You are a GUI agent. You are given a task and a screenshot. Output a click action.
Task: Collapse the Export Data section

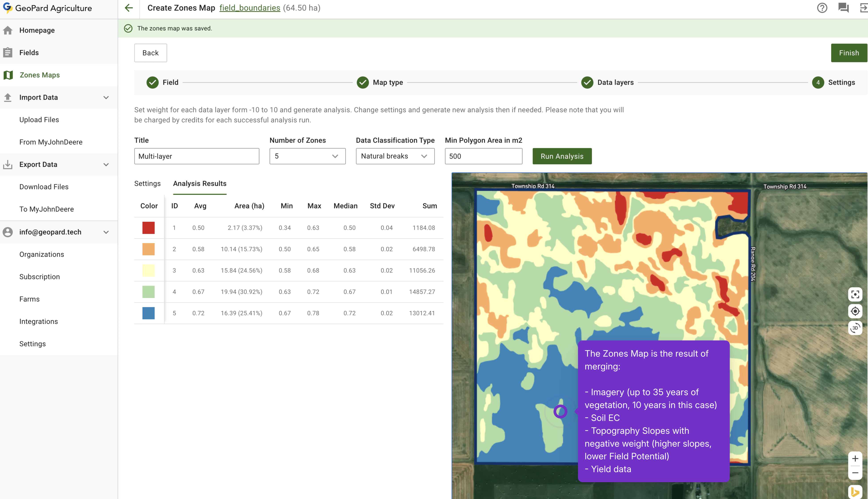(x=106, y=165)
